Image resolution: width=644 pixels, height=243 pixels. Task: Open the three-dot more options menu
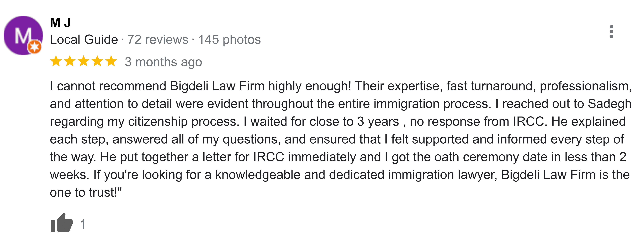click(x=612, y=32)
